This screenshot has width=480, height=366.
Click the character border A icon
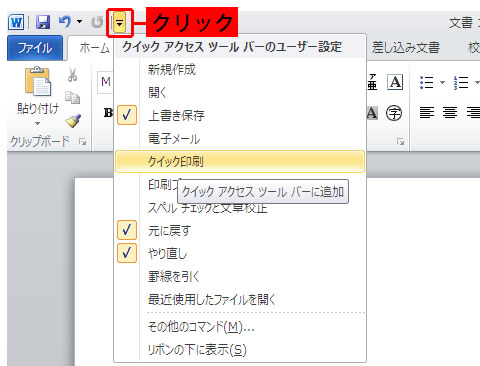(x=395, y=82)
